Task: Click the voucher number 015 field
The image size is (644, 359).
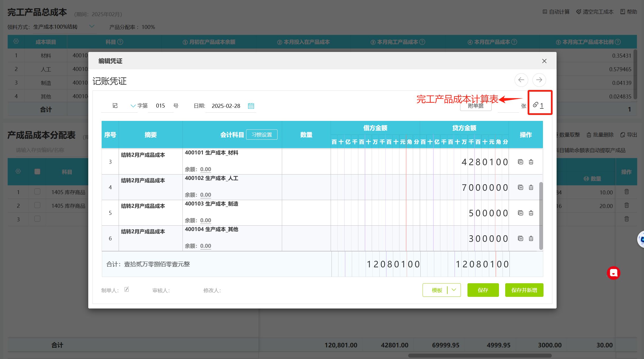Action: (160, 106)
